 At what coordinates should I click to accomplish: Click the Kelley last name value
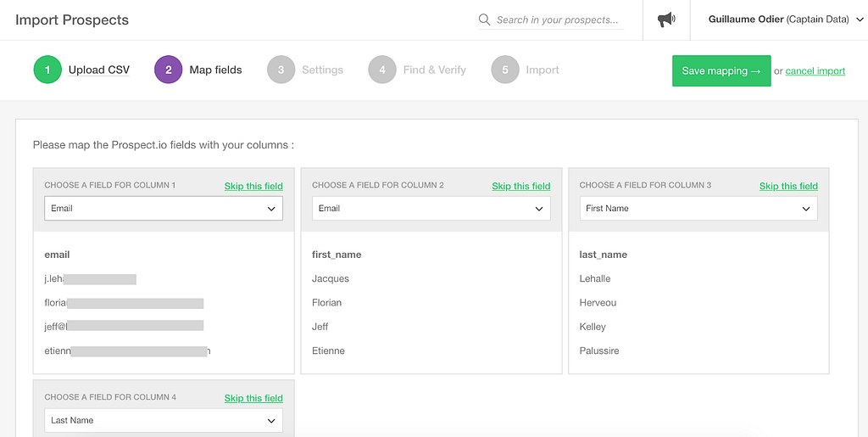(593, 327)
